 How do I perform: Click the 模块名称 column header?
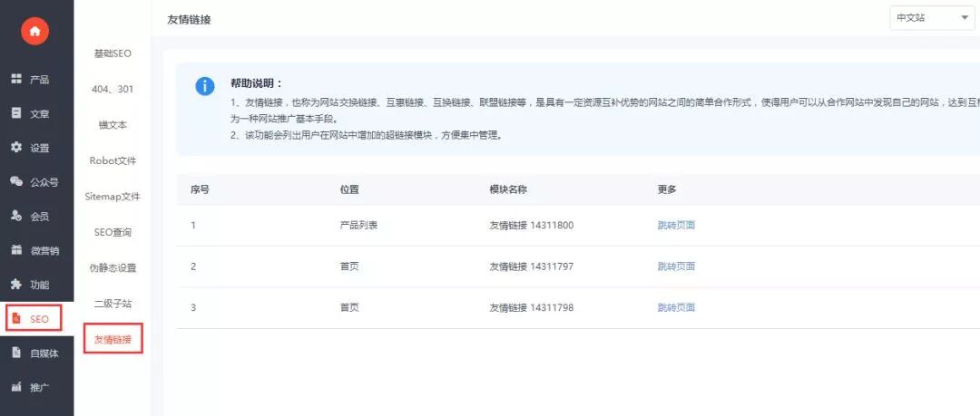click(508, 189)
